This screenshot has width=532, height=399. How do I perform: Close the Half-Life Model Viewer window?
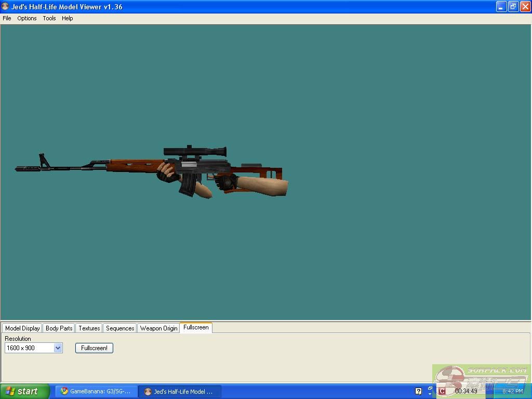(525, 6)
